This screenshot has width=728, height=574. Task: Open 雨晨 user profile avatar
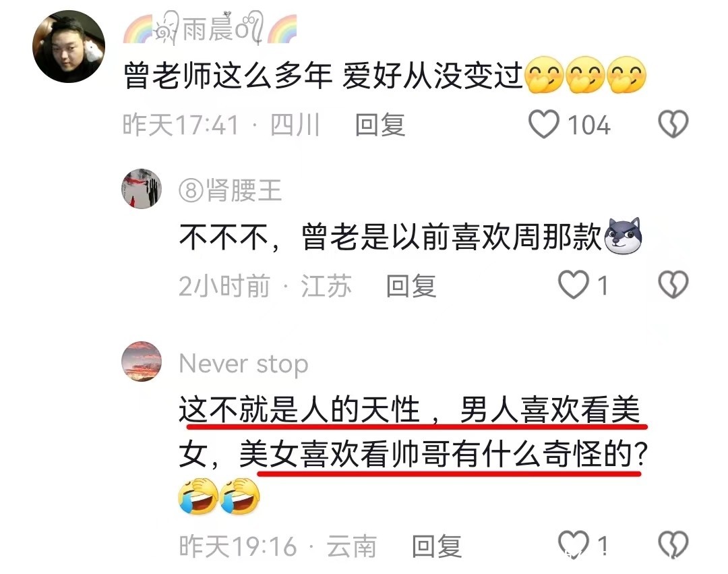[69, 47]
